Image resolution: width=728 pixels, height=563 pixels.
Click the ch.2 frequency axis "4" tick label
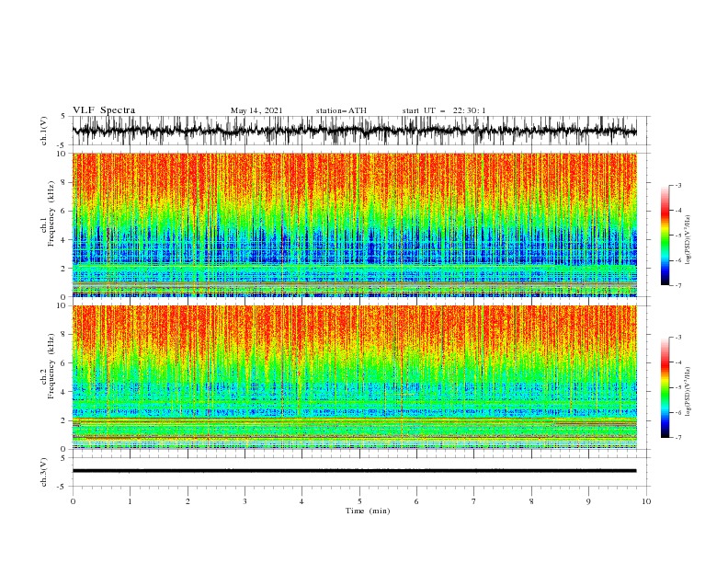click(64, 392)
